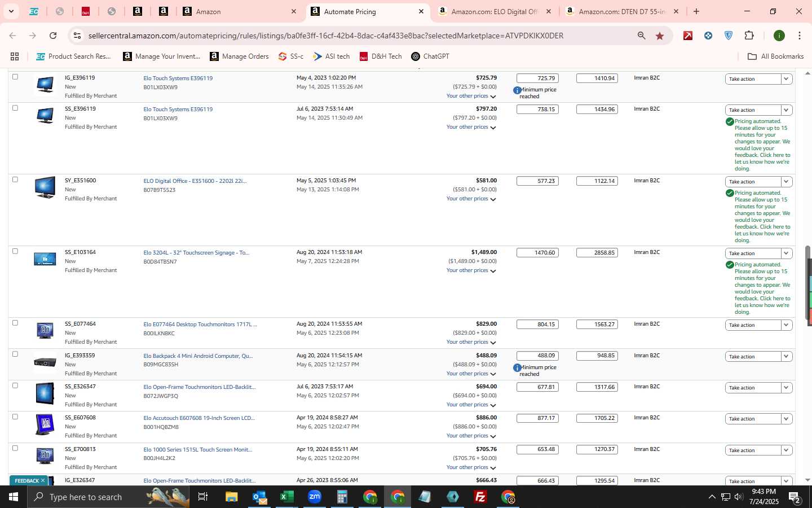The image size is (812, 508).
Task: Open a new tab with plus button
Action: [696, 11]
